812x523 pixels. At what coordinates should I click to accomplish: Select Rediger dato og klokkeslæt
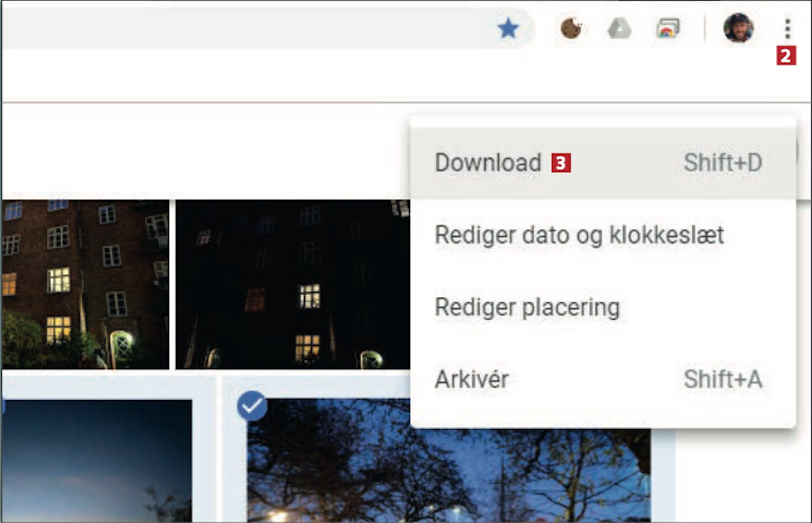pos(603,235)
